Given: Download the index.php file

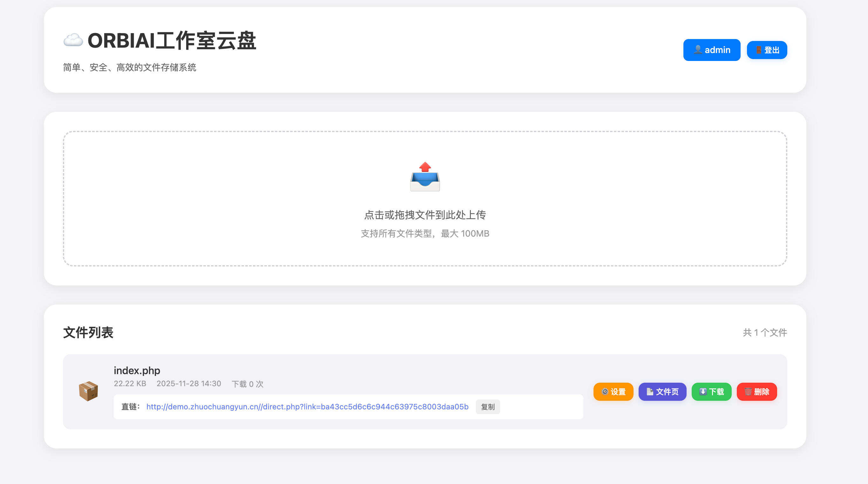Looking at the screenshot, I should [x=711, y=392].
